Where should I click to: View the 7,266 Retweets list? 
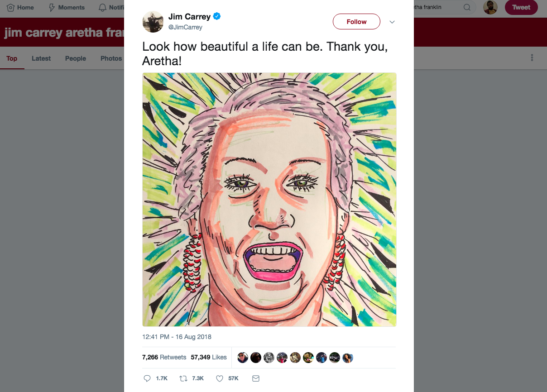(x=164, y=357)
